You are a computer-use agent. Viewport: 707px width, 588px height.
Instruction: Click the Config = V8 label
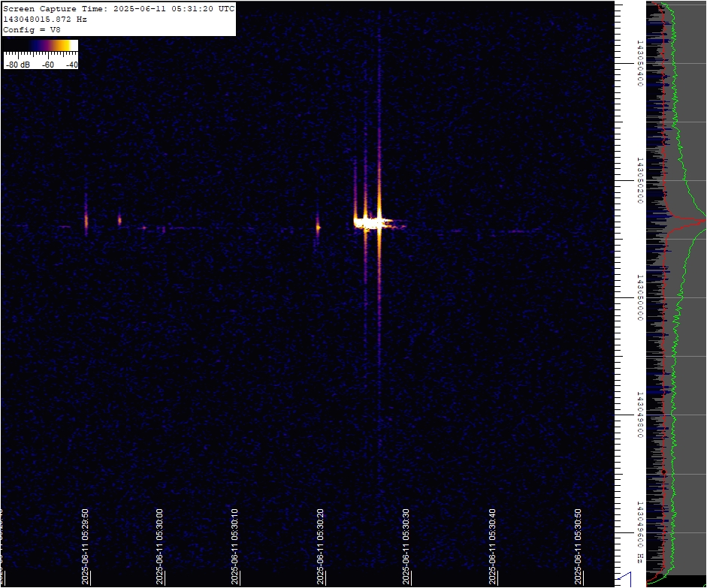32,30
